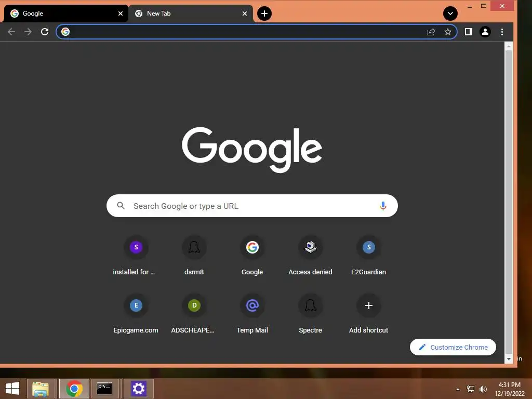Click the Chrome taskbar icon

[74, 389]
